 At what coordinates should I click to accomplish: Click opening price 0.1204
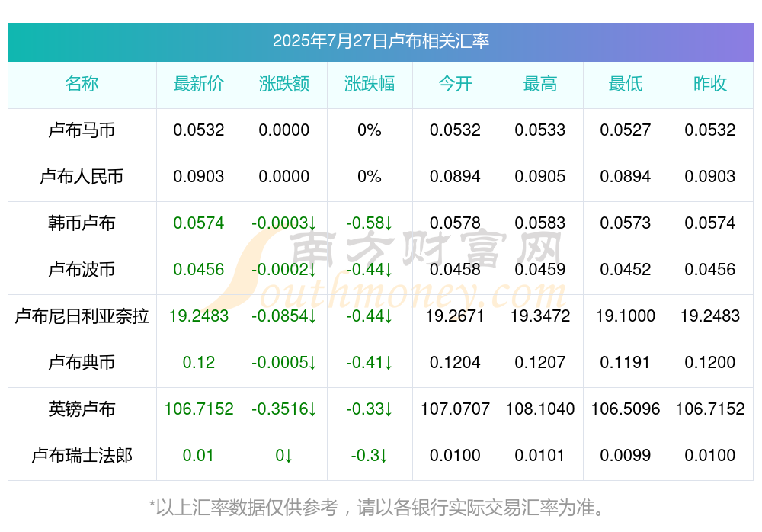455,362
